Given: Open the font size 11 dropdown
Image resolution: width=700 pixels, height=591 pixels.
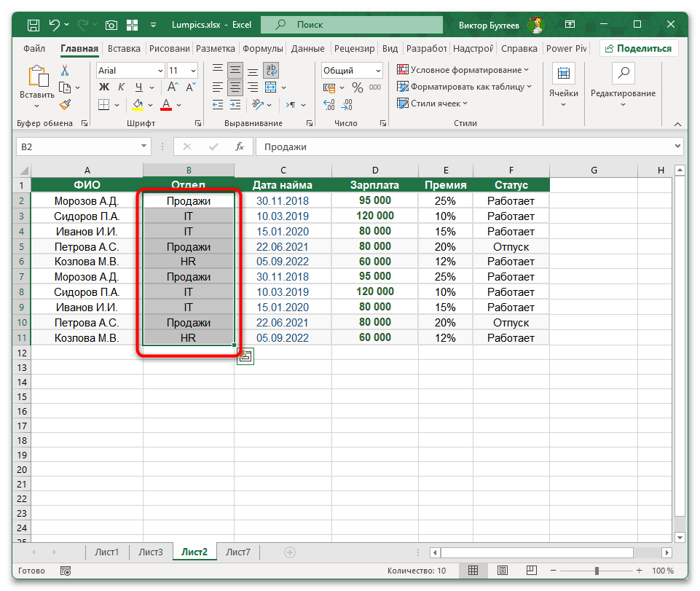Looking at the screenshot, I should point(193,71).
